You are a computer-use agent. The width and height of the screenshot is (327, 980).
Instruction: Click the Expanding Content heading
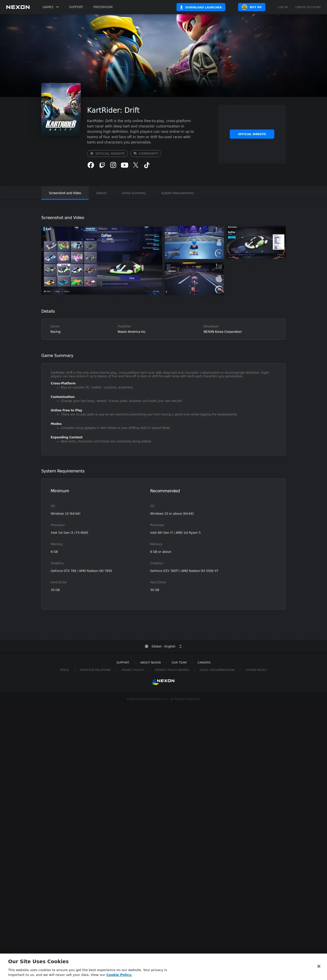(x=66, y=437)
